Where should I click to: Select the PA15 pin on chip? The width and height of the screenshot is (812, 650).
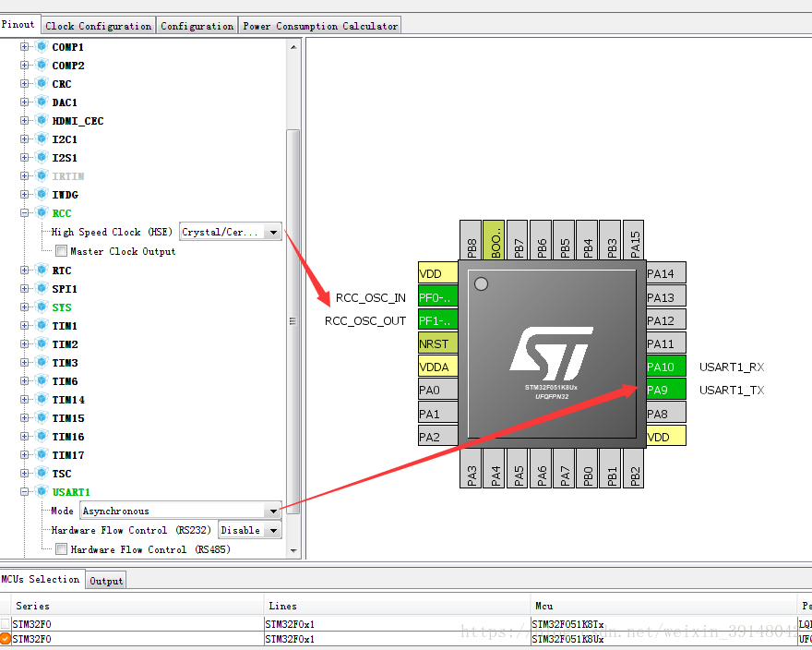634,239
